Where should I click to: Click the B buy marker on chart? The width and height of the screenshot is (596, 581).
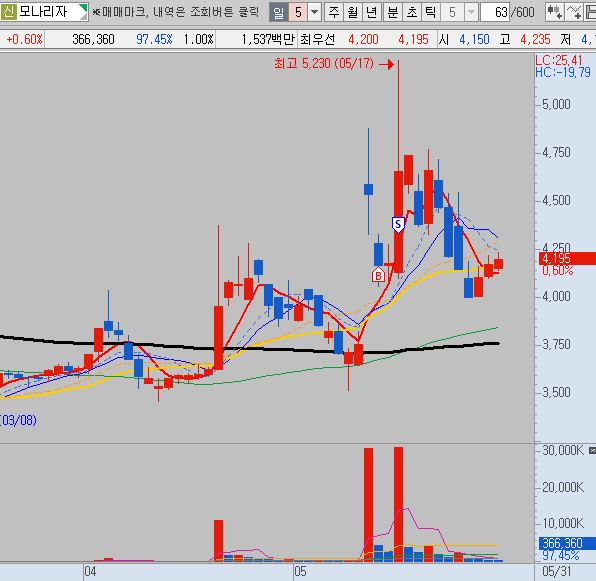(378, 275)
